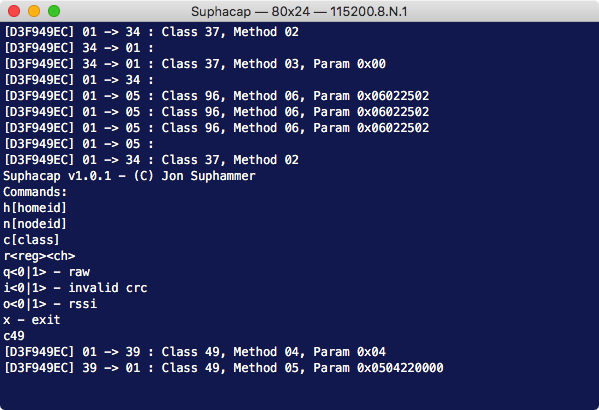Click the Param 0x0504220000 output line
599x410 pixels.
(x=224, y=368)
